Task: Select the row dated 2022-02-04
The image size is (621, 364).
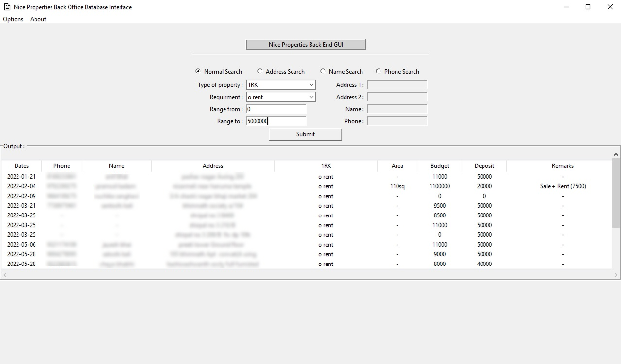Action: point(21,186)
